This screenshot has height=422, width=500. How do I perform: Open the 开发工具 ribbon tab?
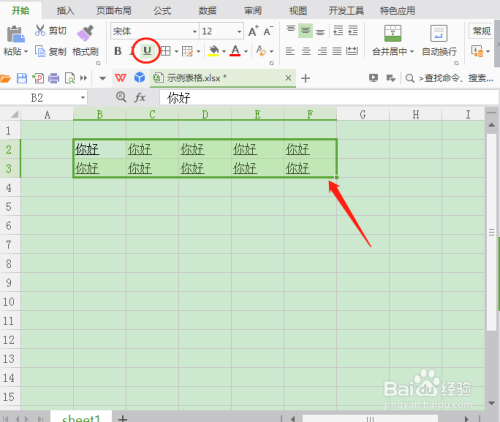coord(346,11)
